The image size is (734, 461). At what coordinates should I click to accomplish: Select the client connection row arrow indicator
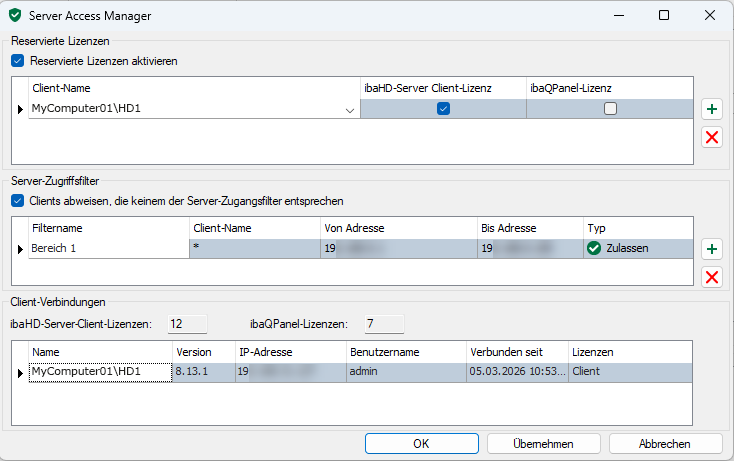tap(20, 372)
